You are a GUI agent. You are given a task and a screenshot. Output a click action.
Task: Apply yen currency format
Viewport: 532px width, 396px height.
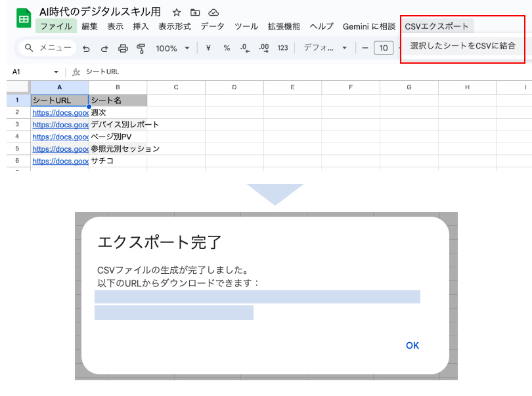208,48
